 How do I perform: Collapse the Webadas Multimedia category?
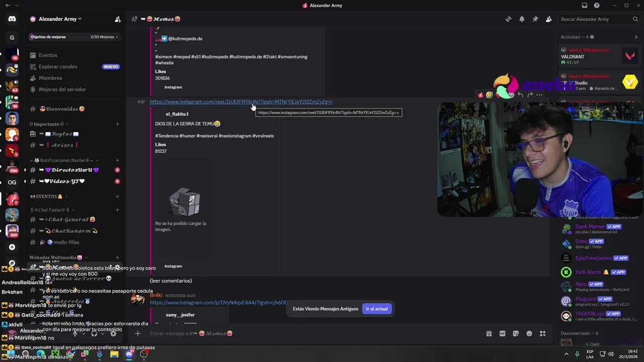59,257
